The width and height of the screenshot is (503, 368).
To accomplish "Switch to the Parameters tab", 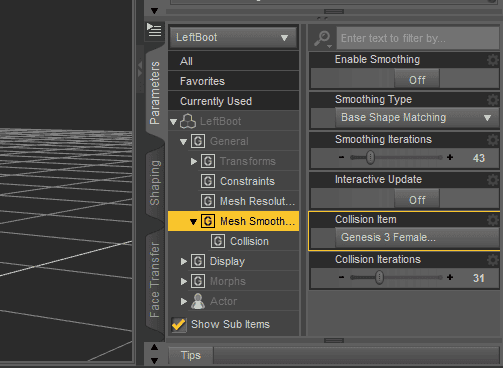I will tap(155, 93).
